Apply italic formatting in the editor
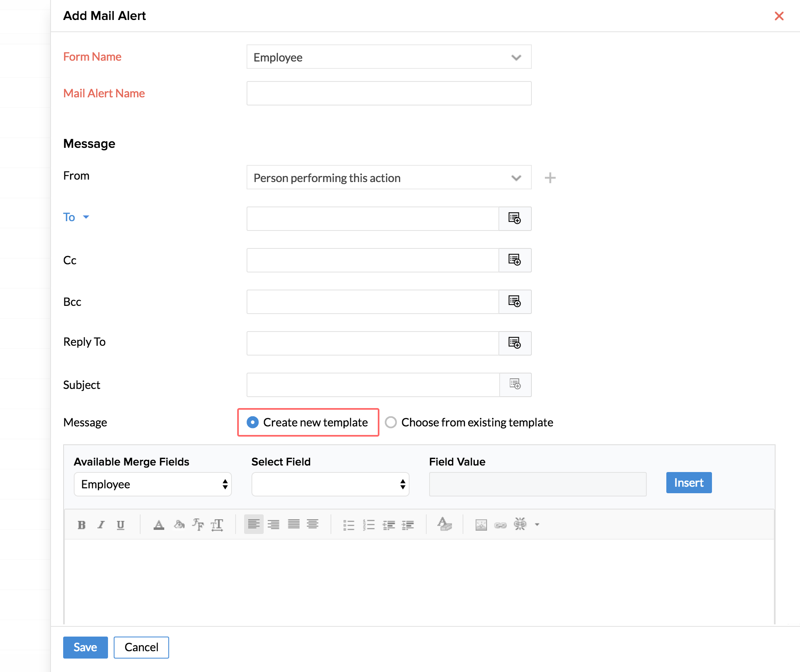Viewport: 800px width, 672px height. point(101,525)
